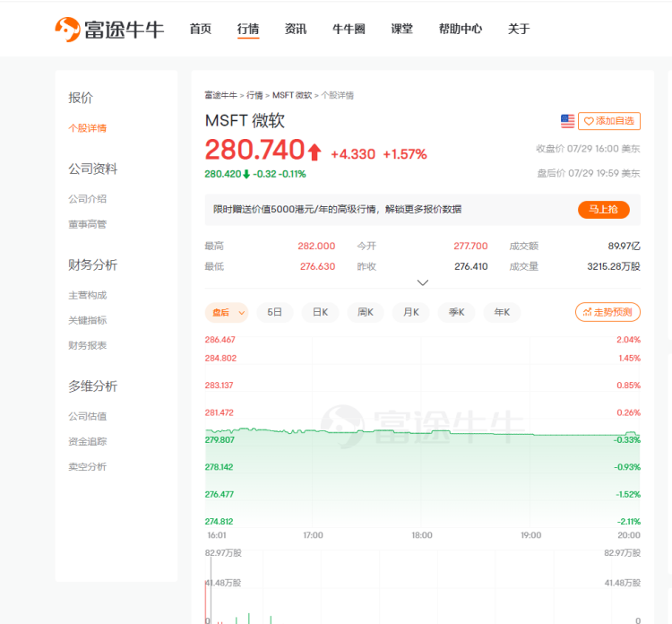Click the after-hours price line chart

[x=423, y=433]
